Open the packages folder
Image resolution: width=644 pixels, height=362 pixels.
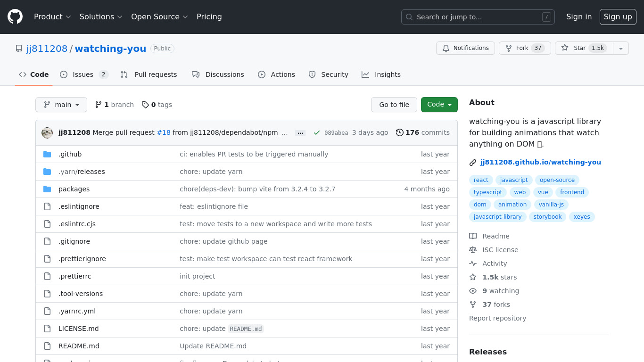[x=74, y=189]
